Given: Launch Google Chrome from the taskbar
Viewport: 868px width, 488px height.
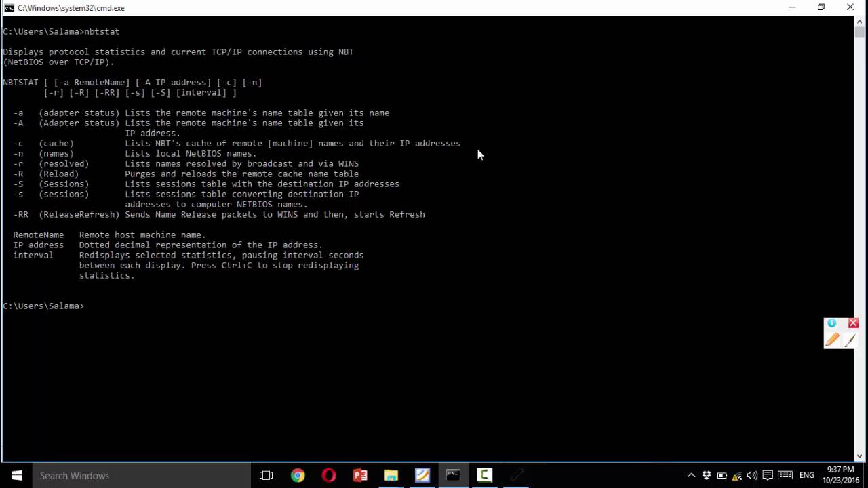Looking at the screenshot, I should pos(298,475).
